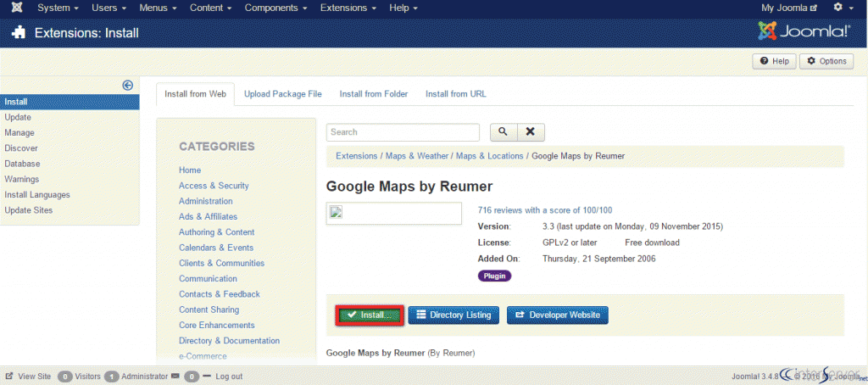868x385 pixels.
Task: Click the Joomla! brand logo at right
Action: pos(804,31)
